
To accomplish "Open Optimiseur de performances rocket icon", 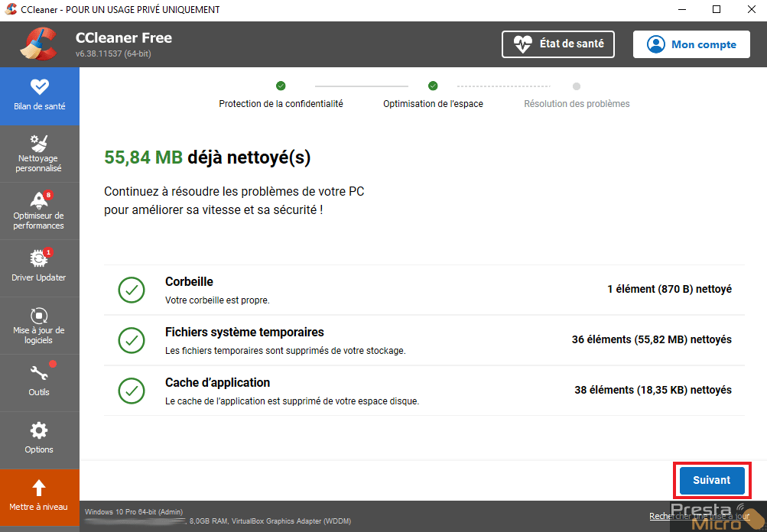I will point(39,200).
